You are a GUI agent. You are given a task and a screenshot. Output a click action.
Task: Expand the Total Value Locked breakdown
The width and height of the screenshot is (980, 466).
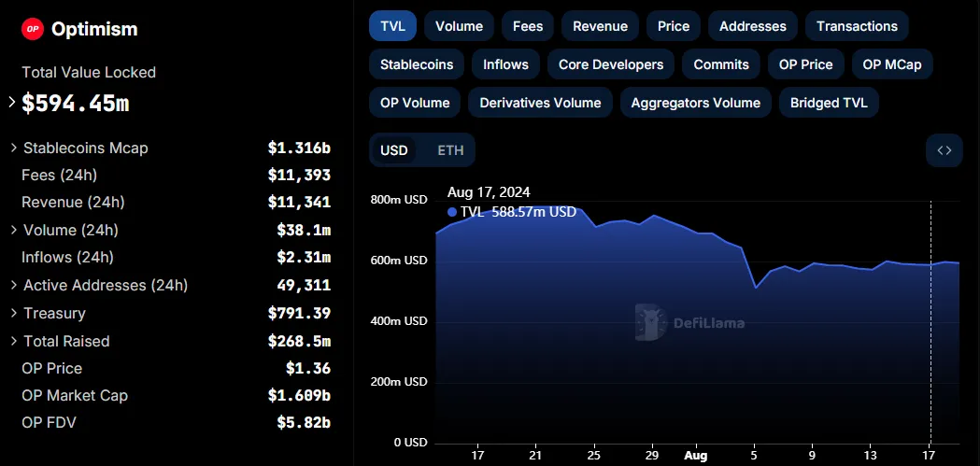[x=12, y=103]
